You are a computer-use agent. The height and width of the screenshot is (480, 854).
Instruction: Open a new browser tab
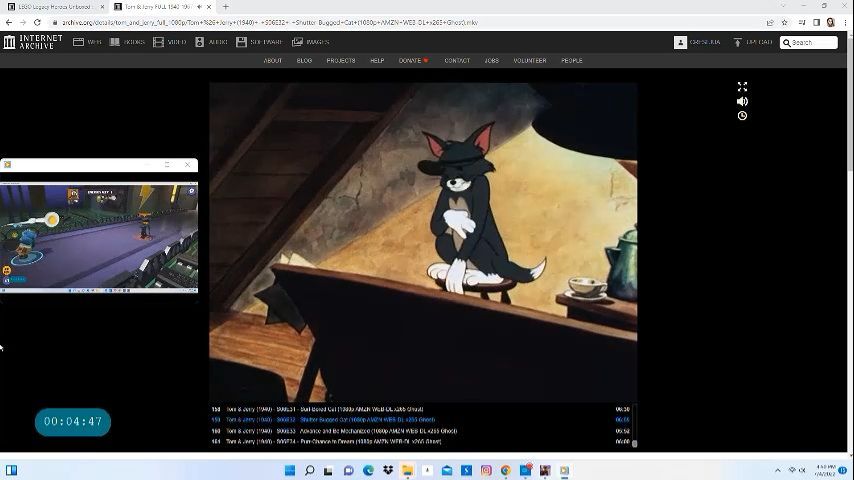point(225,7)
